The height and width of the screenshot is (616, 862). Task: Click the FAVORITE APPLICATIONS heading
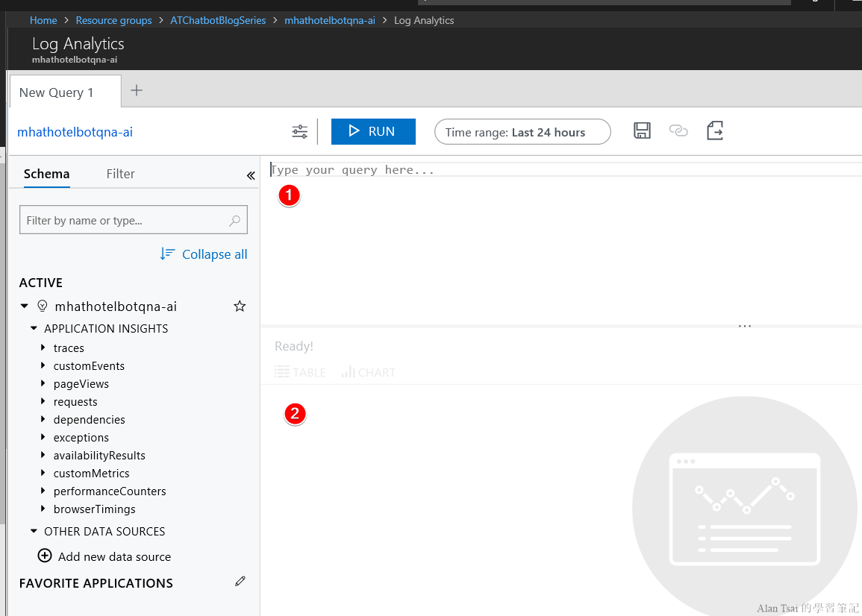[96, 583]
